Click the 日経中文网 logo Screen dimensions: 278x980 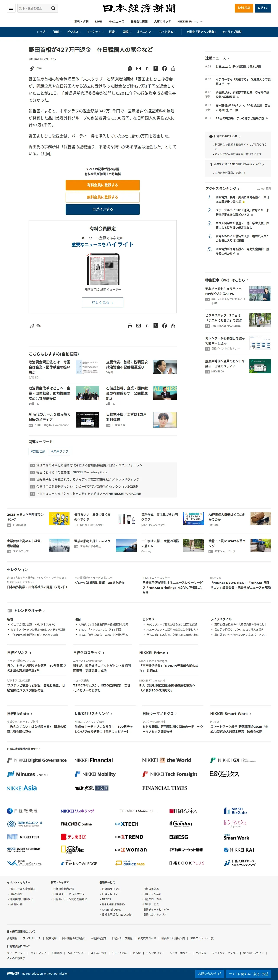[x=92, y=788]
